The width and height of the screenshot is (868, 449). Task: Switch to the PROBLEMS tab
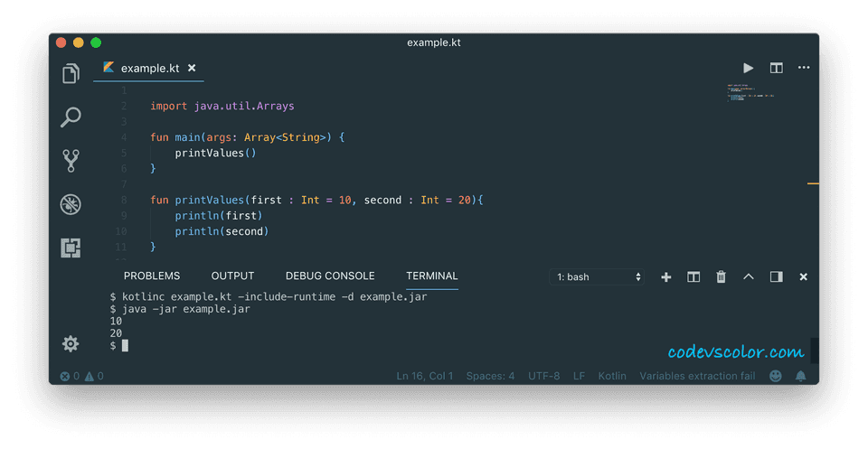[152, 276]
